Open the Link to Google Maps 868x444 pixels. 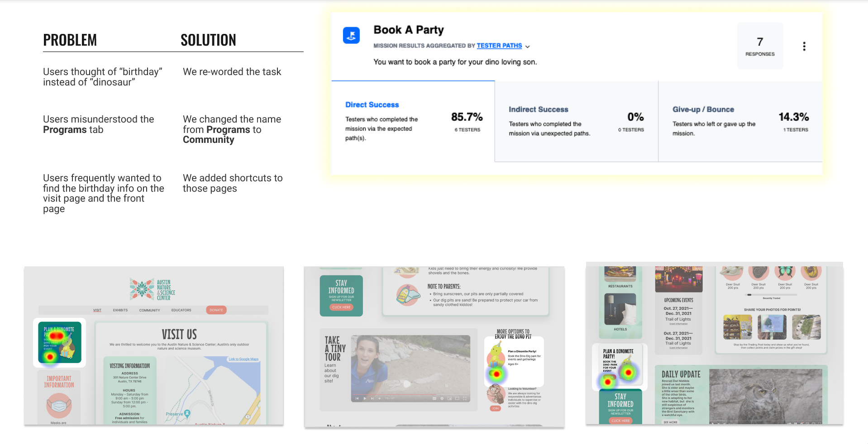(x=243, y=359)
